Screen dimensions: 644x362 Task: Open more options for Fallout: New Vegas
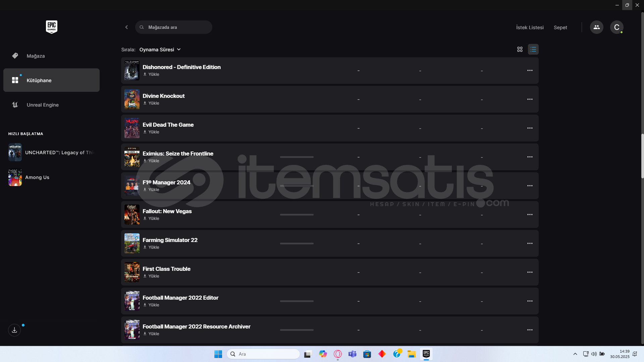[530, 215]
